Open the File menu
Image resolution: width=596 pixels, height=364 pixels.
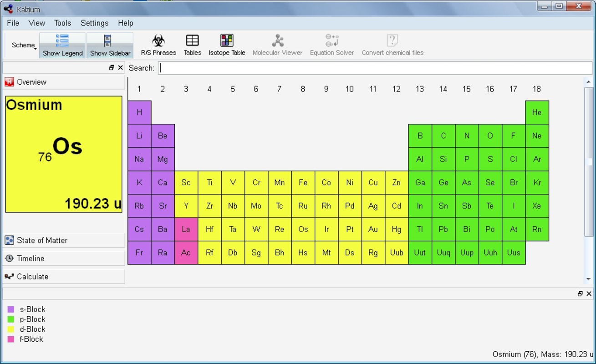[13, 23]
